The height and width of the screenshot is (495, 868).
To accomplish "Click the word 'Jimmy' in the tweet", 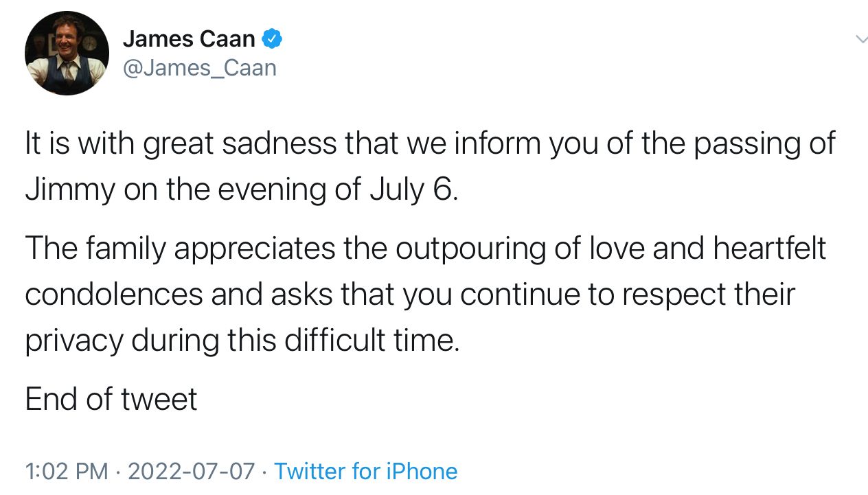I will [71, 189].
